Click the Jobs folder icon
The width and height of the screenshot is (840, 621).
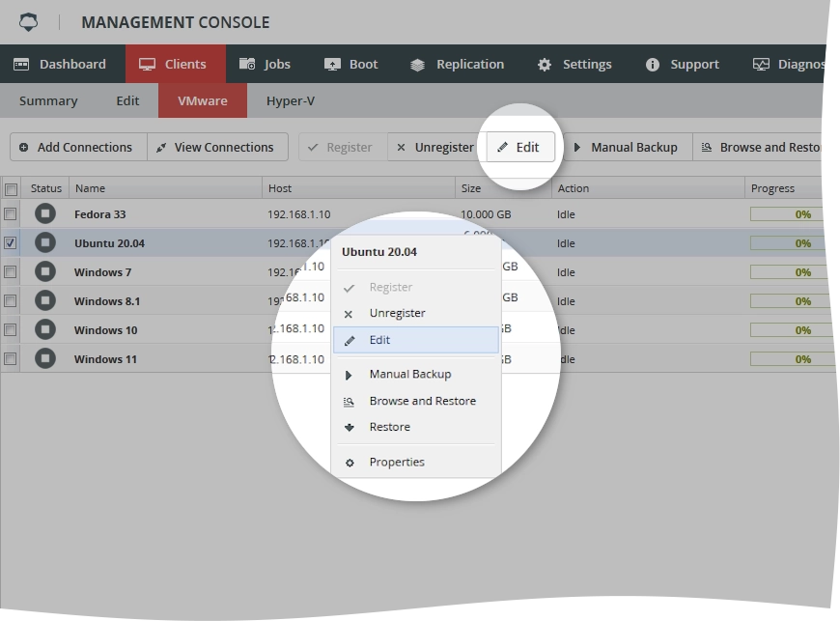tap(247, 65)
